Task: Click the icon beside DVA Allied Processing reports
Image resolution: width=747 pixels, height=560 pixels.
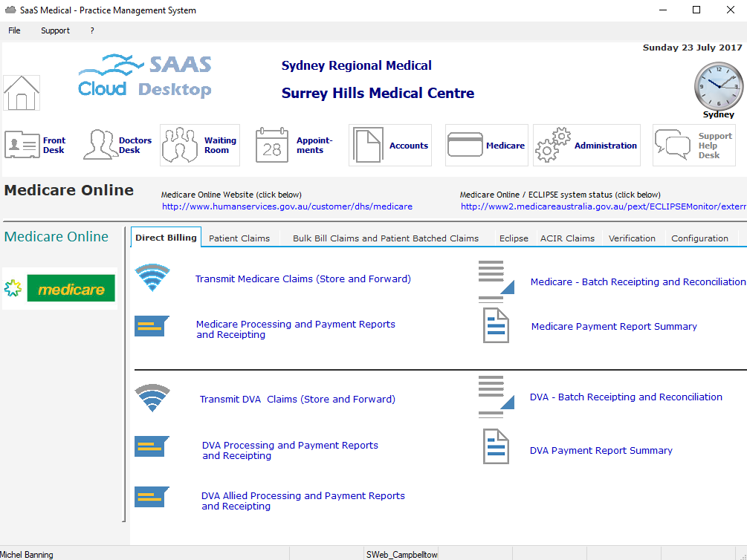Action: (x=152, y=497)
